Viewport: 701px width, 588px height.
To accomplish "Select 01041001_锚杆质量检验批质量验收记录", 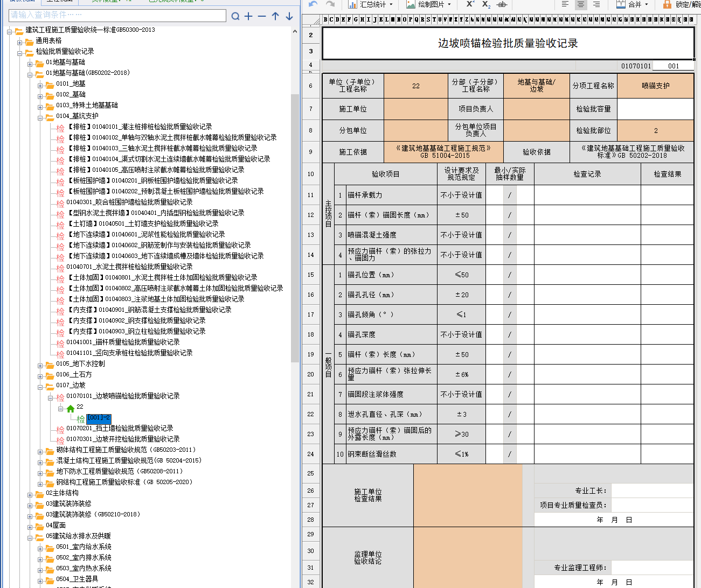I will coord(123,342).
